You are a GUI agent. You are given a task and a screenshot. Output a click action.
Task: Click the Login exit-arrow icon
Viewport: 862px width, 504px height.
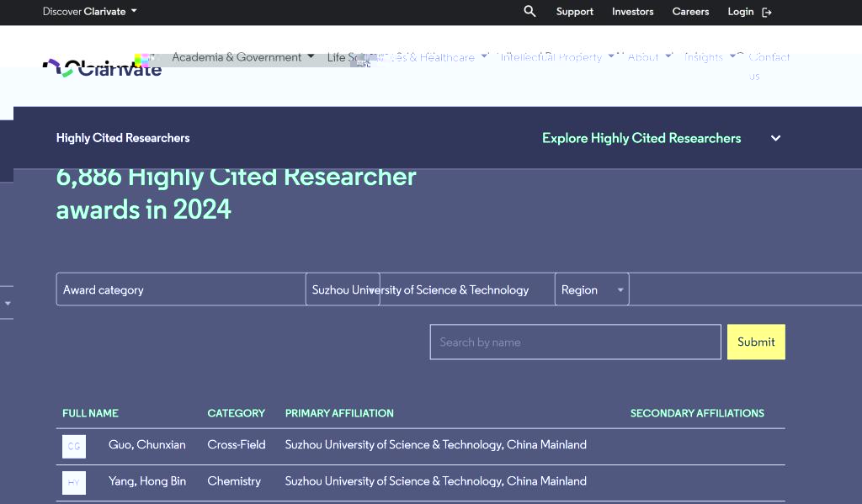767,12
